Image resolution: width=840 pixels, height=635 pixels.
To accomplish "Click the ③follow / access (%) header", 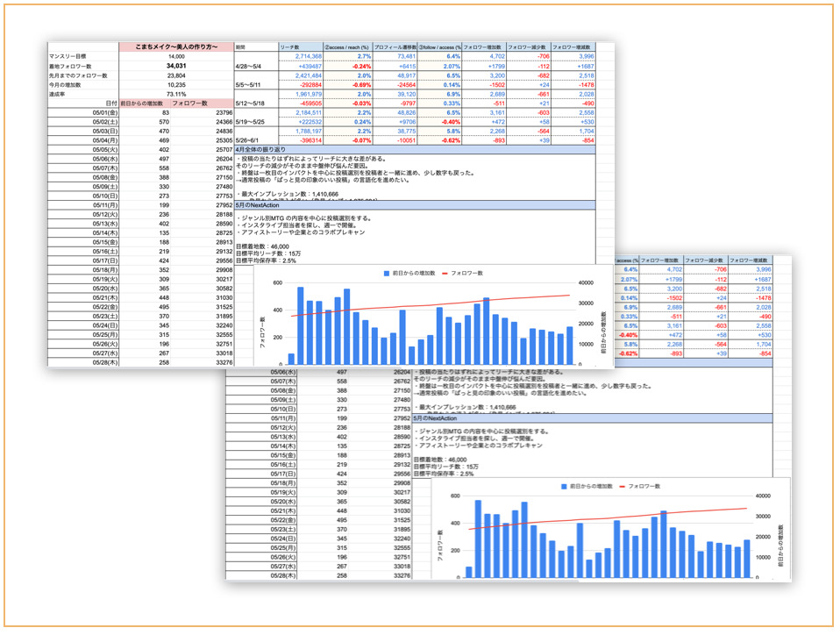I will pyautogui.click(x=439, y=46).
